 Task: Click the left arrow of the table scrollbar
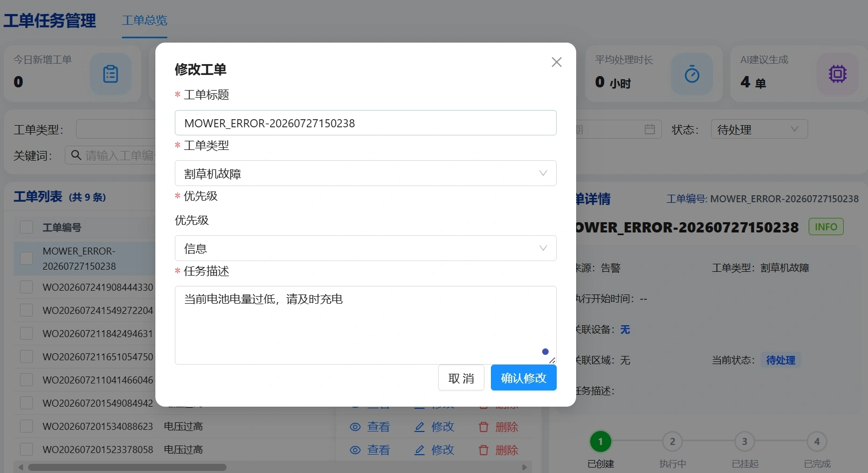[20, 467]
